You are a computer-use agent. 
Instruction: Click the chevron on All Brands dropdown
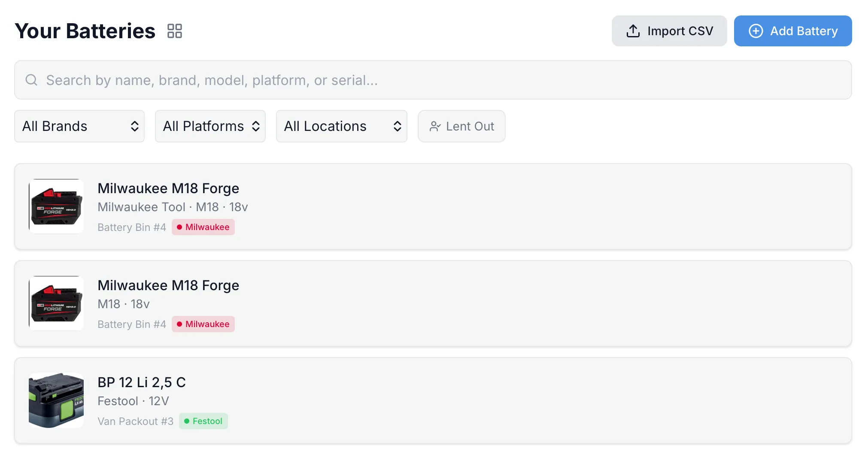[135, 126]
